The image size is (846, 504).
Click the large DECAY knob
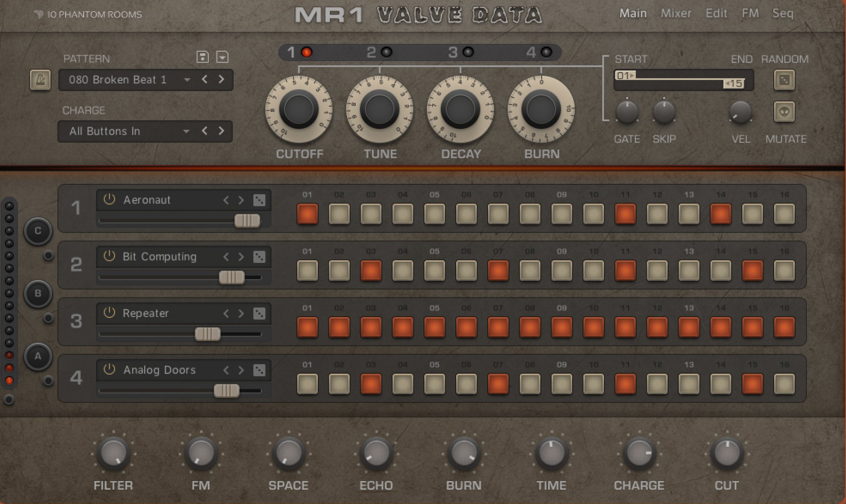[x=460, y=110]
